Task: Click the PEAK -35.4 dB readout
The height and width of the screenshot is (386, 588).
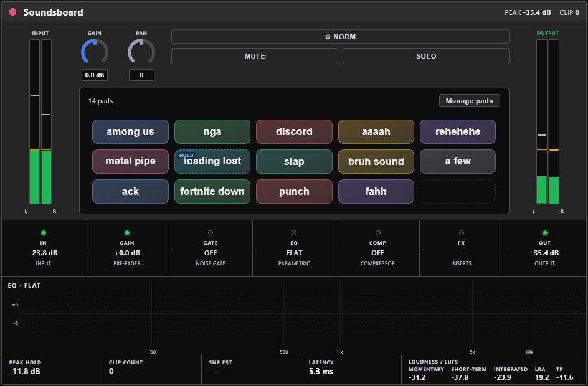Action: (x=528, y=12)
